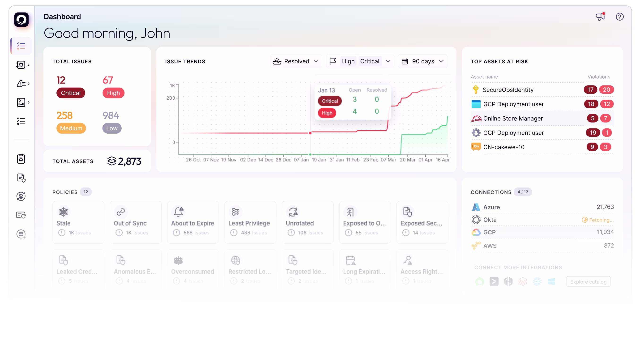Viewport: 644px width, 352px height.
Task: Click the Low severity badge in Total Issues
Action: click(x=112, y=128)
